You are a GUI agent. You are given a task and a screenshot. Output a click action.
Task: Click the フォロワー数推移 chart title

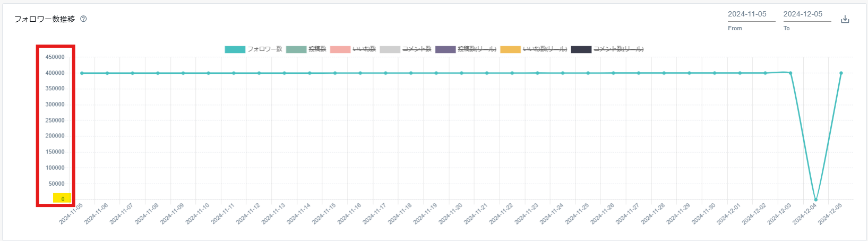tap(45, 19)
